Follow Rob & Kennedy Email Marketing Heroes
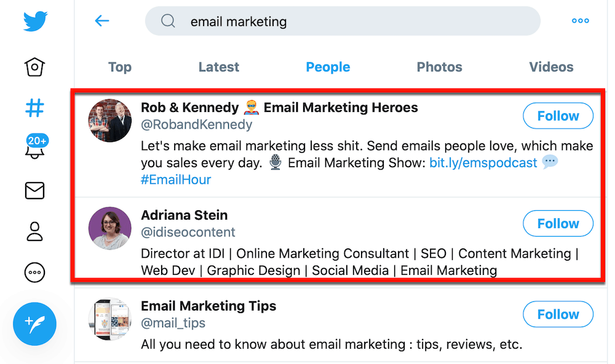This screenshot has width=615, height=364. [x=558, y=116]
